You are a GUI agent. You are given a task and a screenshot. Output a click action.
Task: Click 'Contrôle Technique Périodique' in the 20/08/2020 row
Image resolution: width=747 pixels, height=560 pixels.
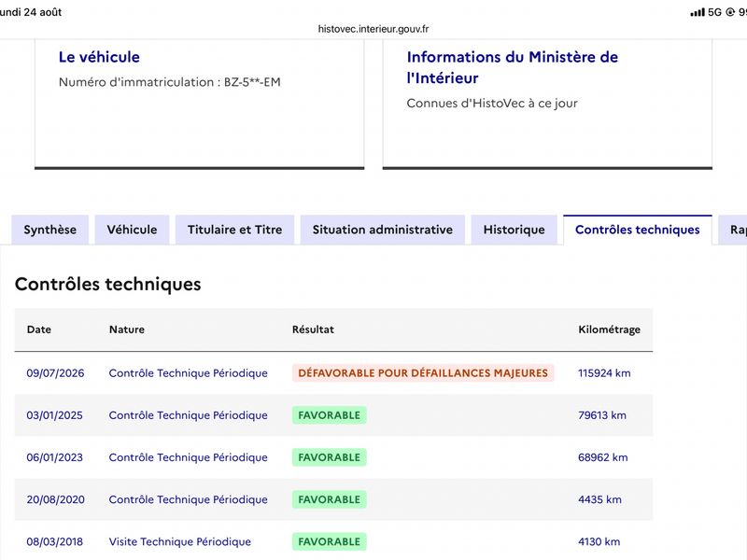pos(189,499)
